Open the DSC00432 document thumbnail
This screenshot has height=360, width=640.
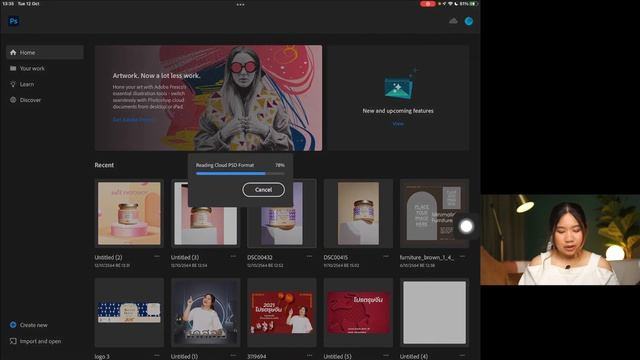[x=282, y=213]
